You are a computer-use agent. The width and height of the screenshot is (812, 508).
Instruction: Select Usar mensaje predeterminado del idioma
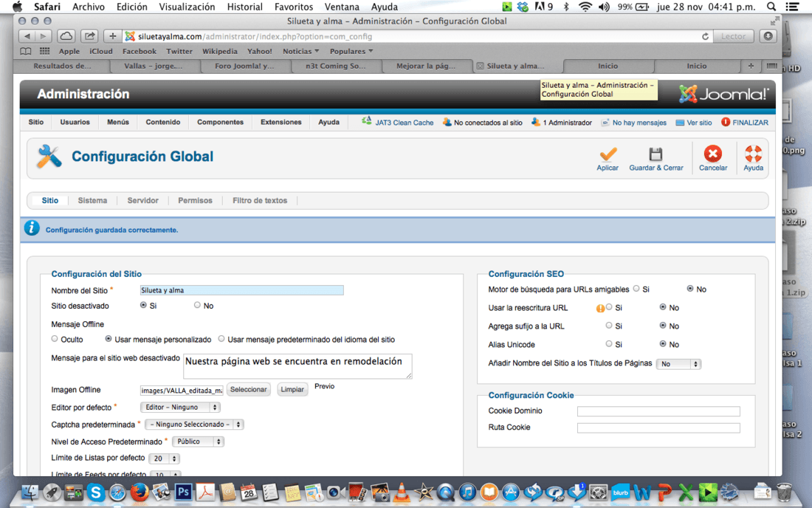[x=221, y=339]
